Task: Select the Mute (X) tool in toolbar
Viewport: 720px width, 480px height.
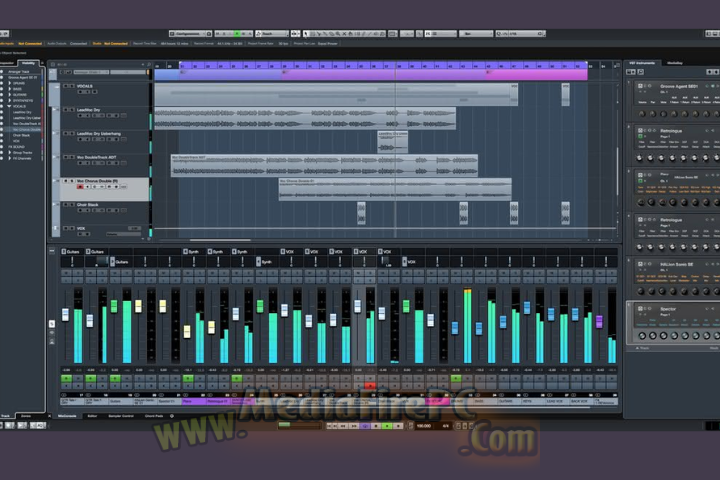Action: pos(344,34)
